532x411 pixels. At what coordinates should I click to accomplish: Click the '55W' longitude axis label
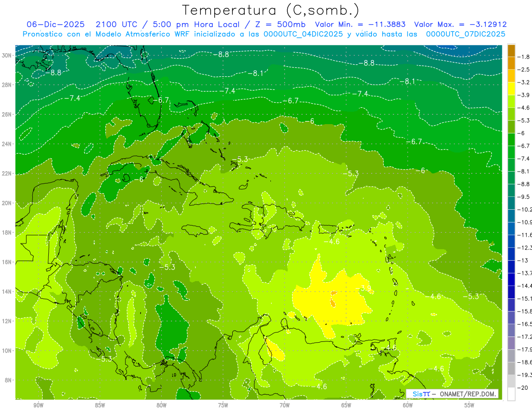pos(469,405)
